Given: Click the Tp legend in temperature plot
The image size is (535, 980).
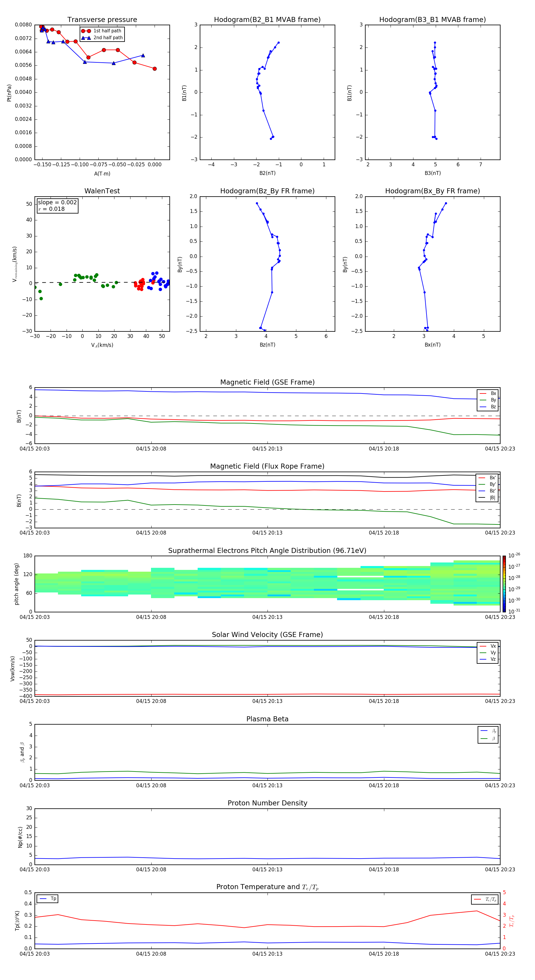Looking at the screenshot, I should click(x=48, y=899).
